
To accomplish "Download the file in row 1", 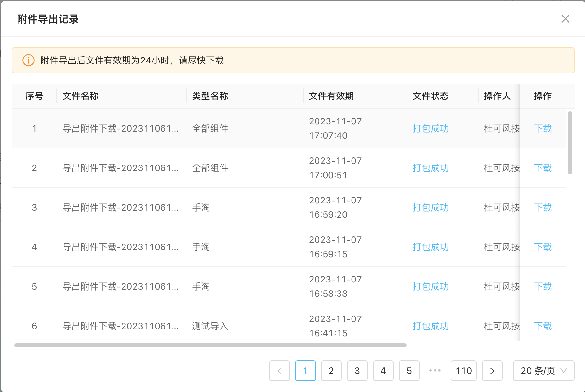I will click(543, 129).
